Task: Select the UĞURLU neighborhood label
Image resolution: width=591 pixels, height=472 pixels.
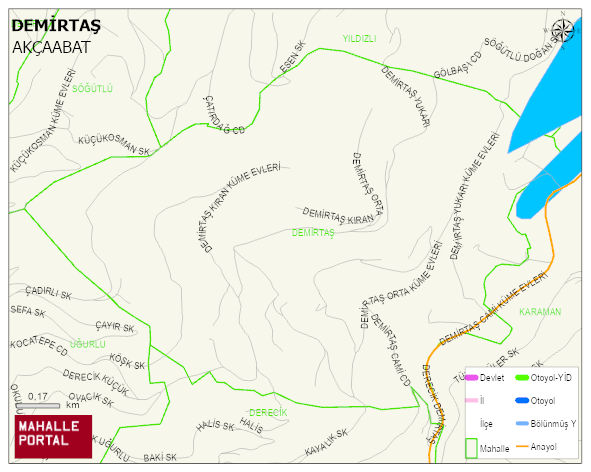Action: point(88,344)
